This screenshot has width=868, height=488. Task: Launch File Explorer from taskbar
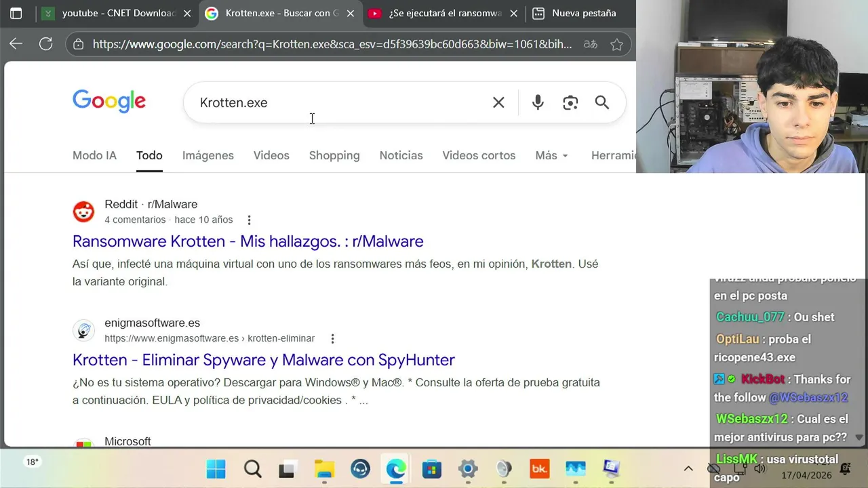pos(324,468)
